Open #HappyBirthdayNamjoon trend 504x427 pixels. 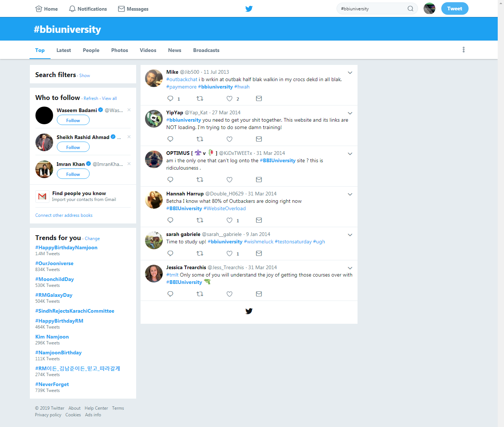click(x=66, y=247)
